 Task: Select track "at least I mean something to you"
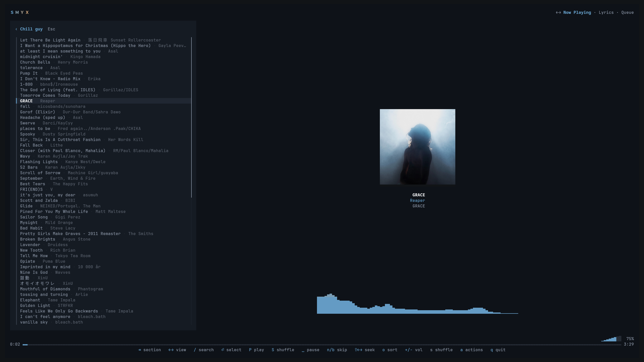pyautogui.click(x=104, y=51)
